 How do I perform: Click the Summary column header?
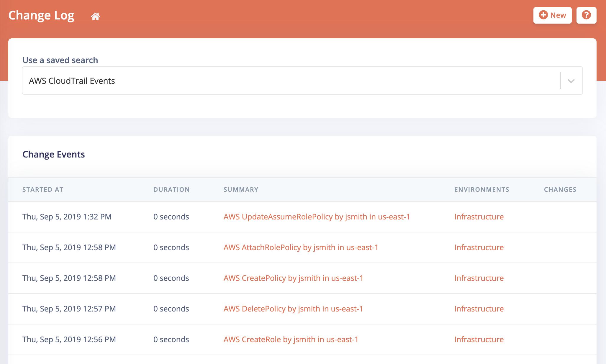tap(241, 190)
